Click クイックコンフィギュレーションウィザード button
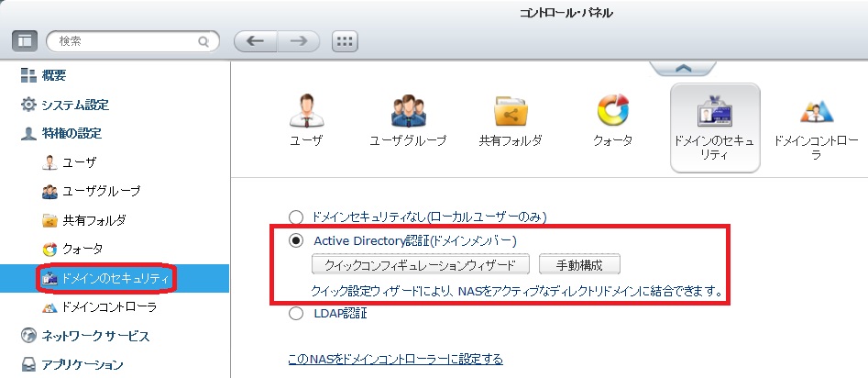 click(421, 264)
